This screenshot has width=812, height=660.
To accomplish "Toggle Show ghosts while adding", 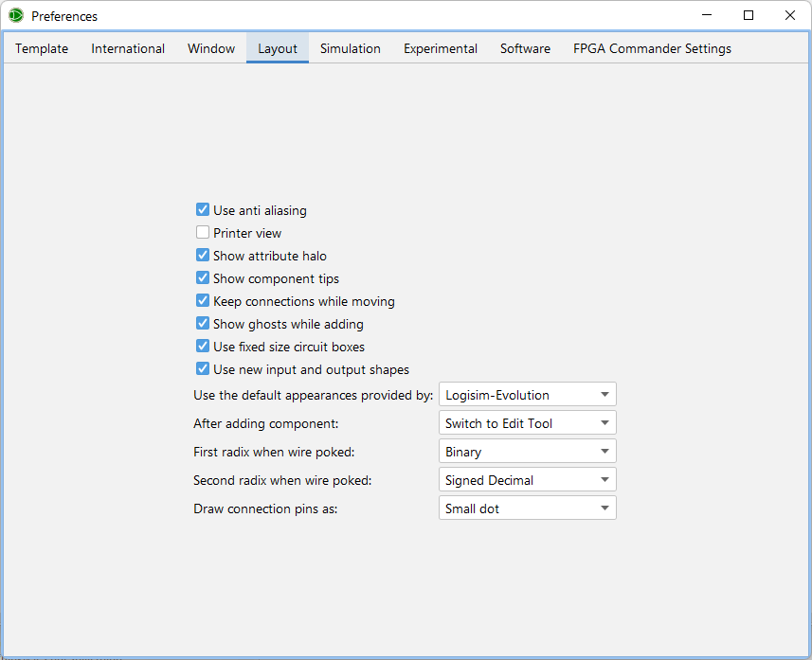I will 203,323.
